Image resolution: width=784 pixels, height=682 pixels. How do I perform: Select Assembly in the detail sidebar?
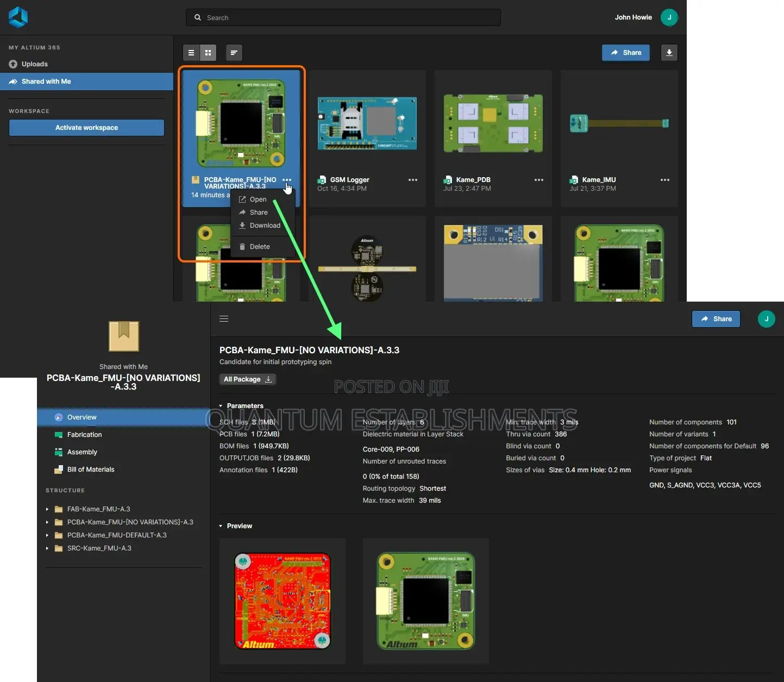pyautogui.click(x=124, y=452)
